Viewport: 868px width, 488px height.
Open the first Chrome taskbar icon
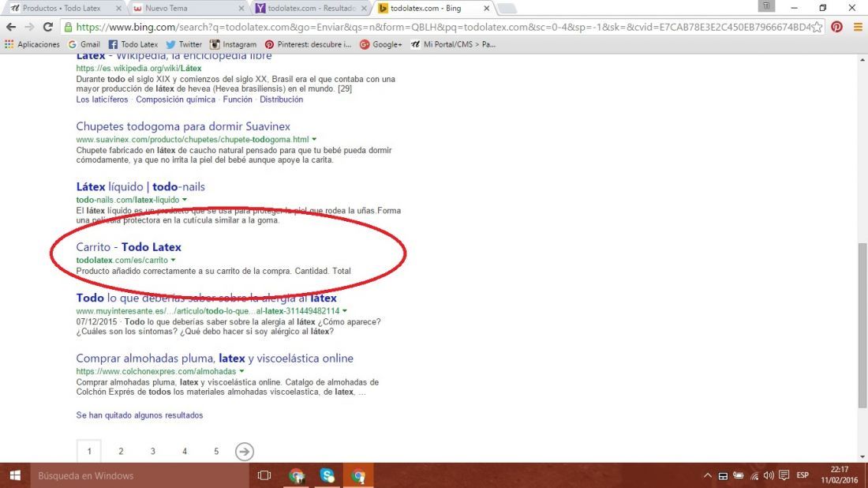coord(296,475)
